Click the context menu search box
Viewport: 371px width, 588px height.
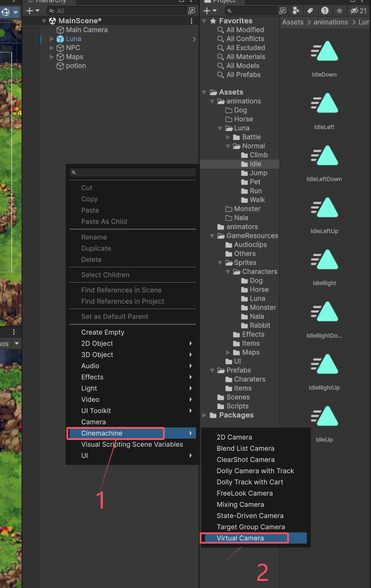point(133,172)
